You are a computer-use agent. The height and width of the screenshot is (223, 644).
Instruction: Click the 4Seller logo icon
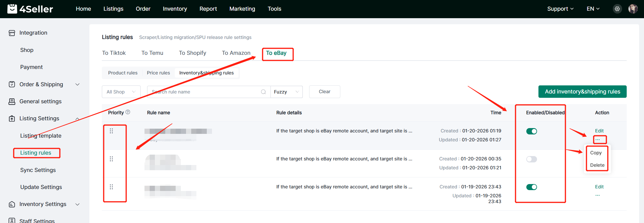pyautogui.click(x=12, y=9)
